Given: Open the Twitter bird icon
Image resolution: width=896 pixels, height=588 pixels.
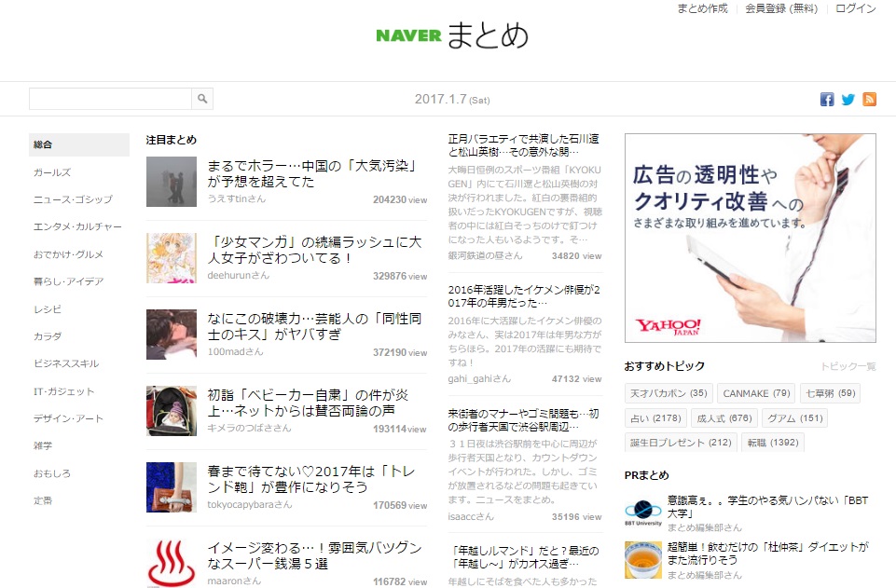Looking at the screenshot, I should [x=848, y=100].
